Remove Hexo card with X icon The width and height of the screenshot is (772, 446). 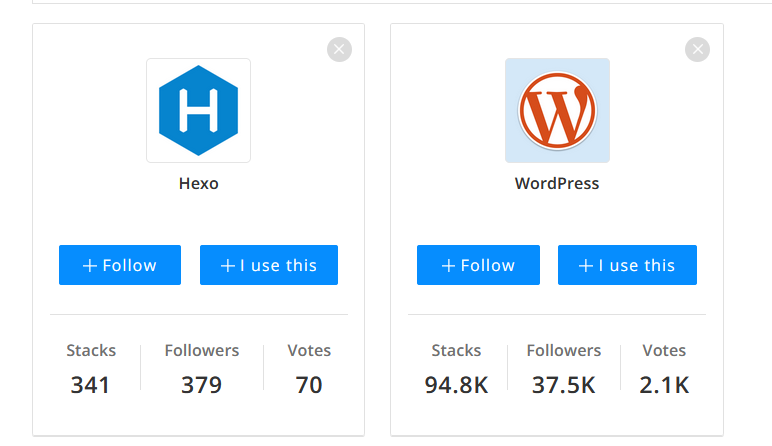[339, 49]
